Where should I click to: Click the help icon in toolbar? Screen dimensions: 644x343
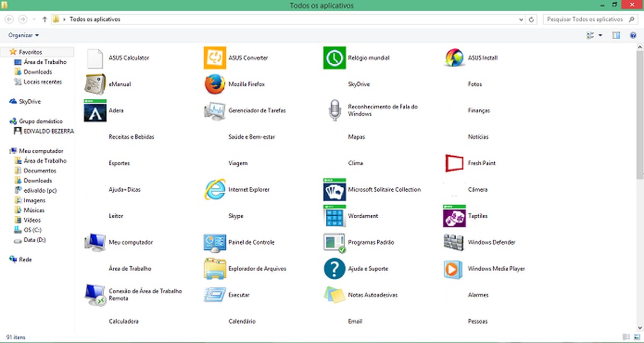(x=633, y=35)
